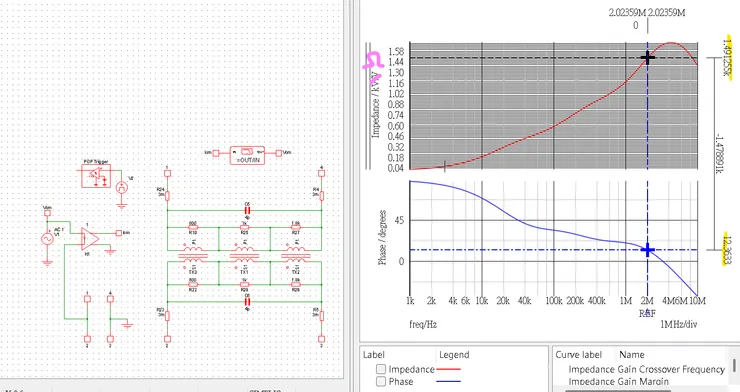The width and height of the screenshot is (740, 392).
Task: Select the Impedance Gain Margin entry
Action: tap(618, 381)
